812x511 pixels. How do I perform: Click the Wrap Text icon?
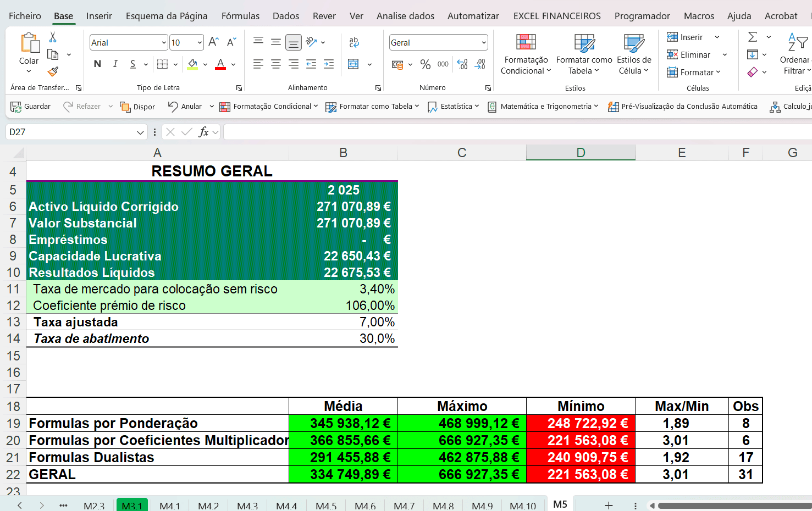coord(354,42)
